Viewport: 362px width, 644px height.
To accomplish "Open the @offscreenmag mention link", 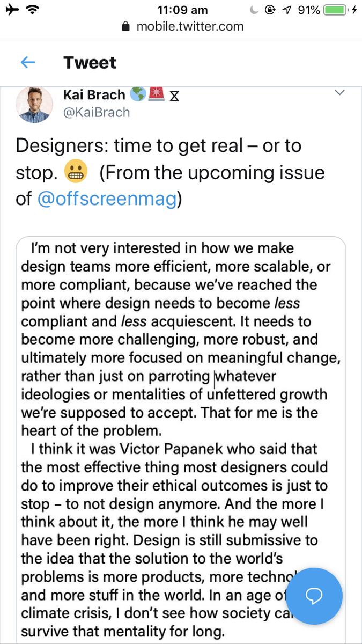I will (107, 199).
